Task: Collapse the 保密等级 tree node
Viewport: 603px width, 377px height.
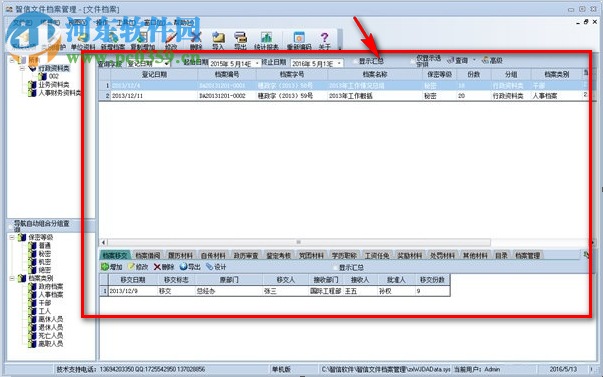Action: [x=12, y=237]
